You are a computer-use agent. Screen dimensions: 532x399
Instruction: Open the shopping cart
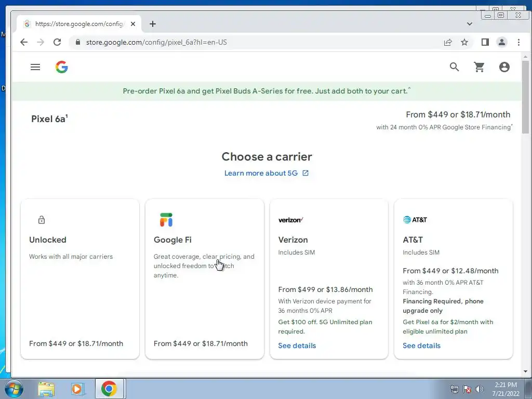pos(479,67)
